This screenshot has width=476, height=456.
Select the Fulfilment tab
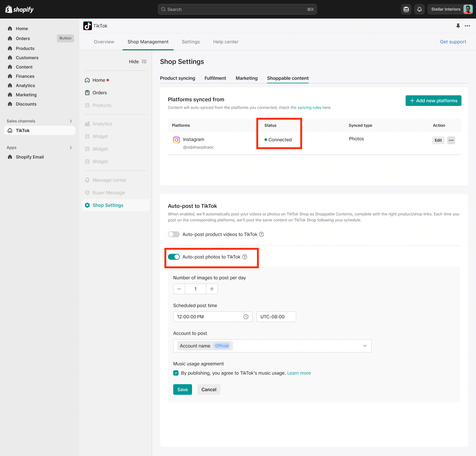tap(216, 78)
